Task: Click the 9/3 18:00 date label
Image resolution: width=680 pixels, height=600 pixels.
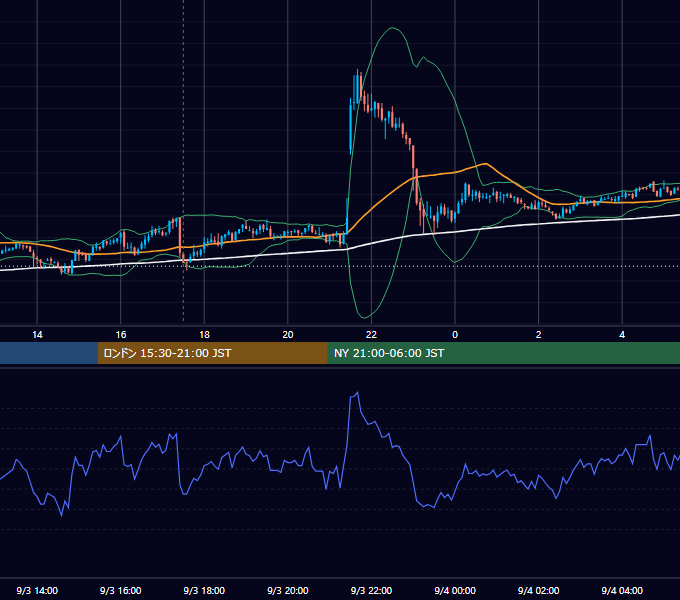Action: click(x=204, y=590)
